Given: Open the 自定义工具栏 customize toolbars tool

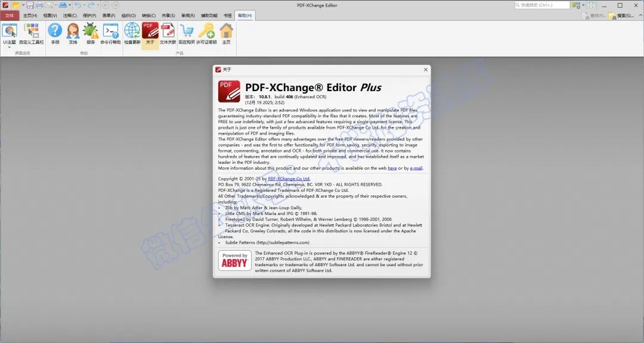Looking at the screenshot, I should (31, 33).
